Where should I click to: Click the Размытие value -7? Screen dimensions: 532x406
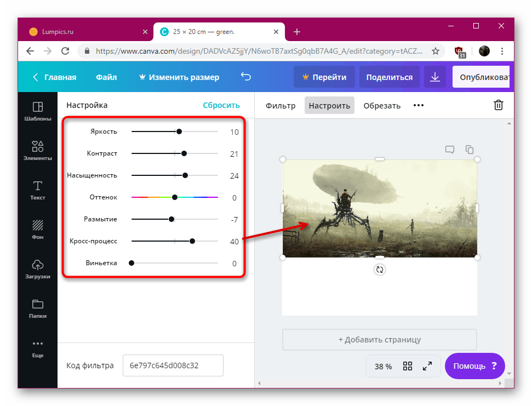point(234,220)
